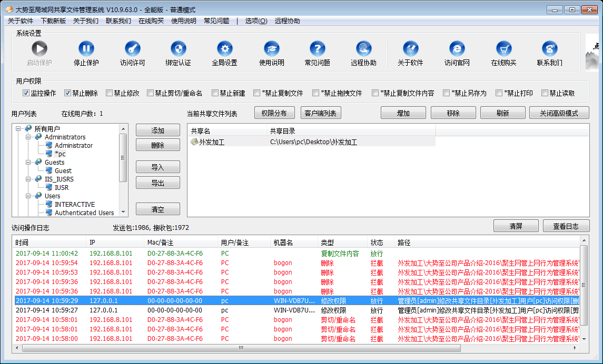Click the 绑定认证 shield icon

click(x=179, y=49)
